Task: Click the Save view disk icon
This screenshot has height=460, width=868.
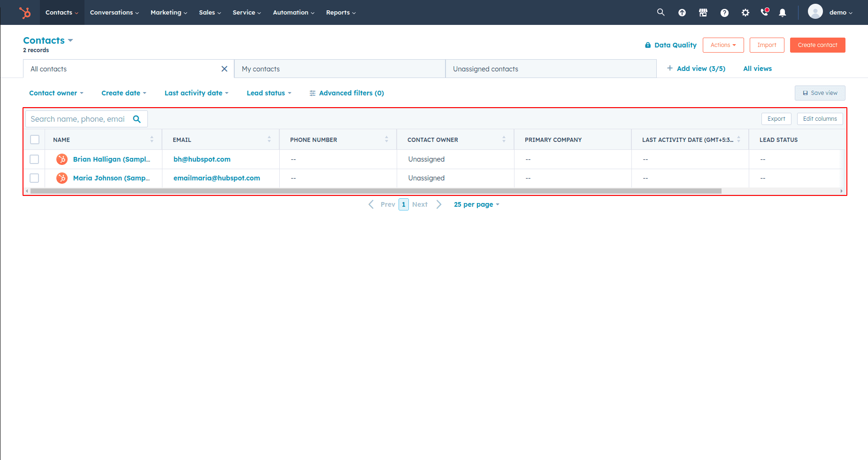Action: point(806,93)
